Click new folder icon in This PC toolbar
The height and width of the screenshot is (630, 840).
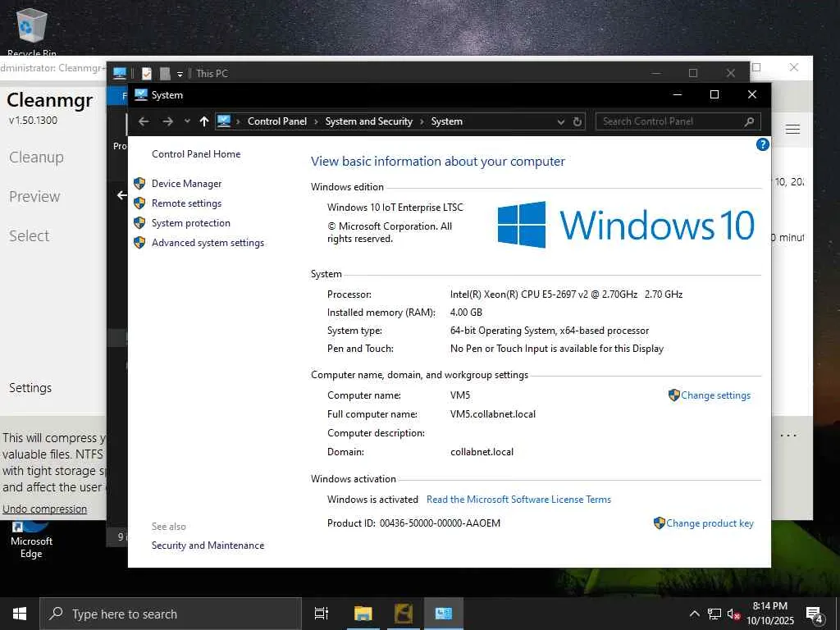165,73
